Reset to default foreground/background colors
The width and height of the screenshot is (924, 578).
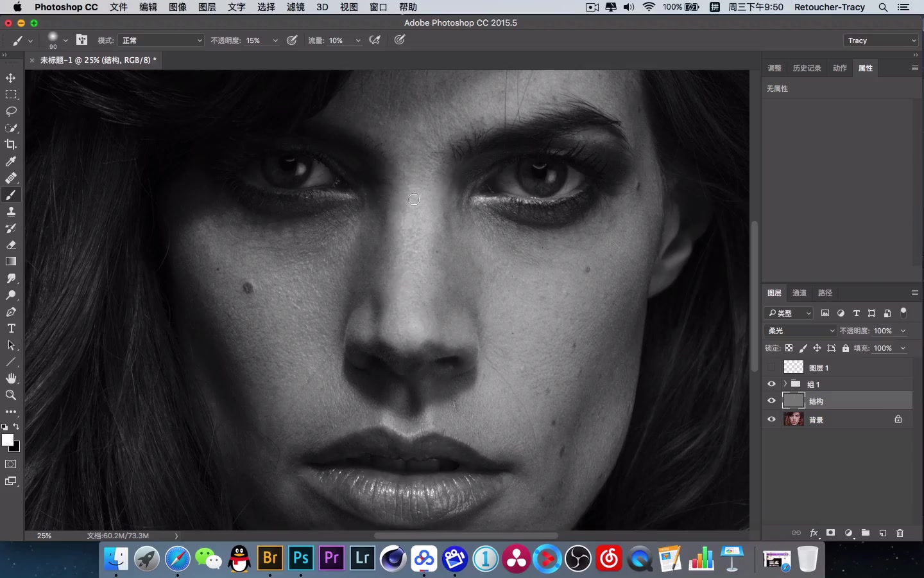click(x=4, y=427)
